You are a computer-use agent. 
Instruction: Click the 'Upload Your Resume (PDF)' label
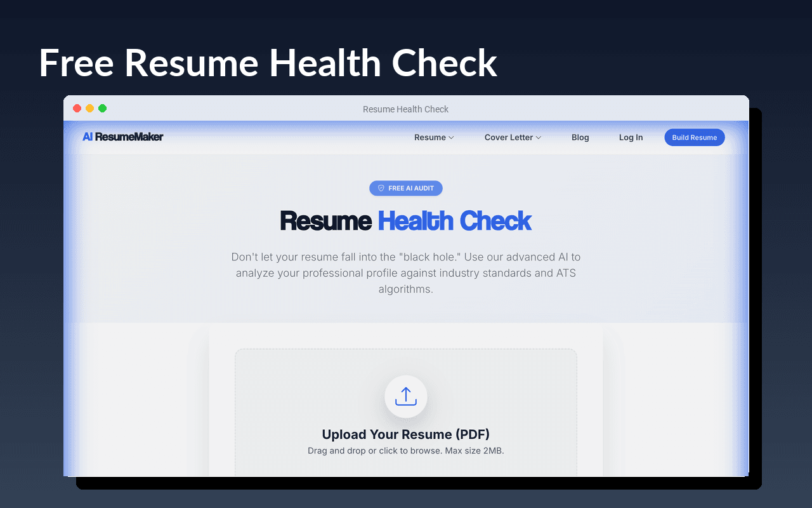click(406, 434)
